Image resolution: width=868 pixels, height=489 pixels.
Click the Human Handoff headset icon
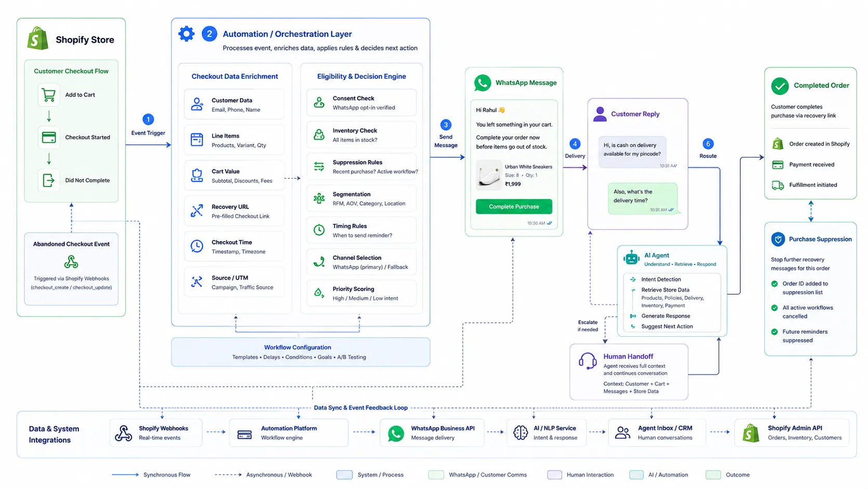[588, 361]
